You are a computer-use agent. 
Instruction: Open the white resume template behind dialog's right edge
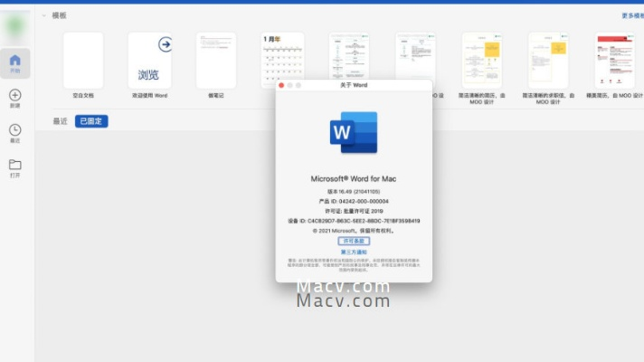click(415, 56)
